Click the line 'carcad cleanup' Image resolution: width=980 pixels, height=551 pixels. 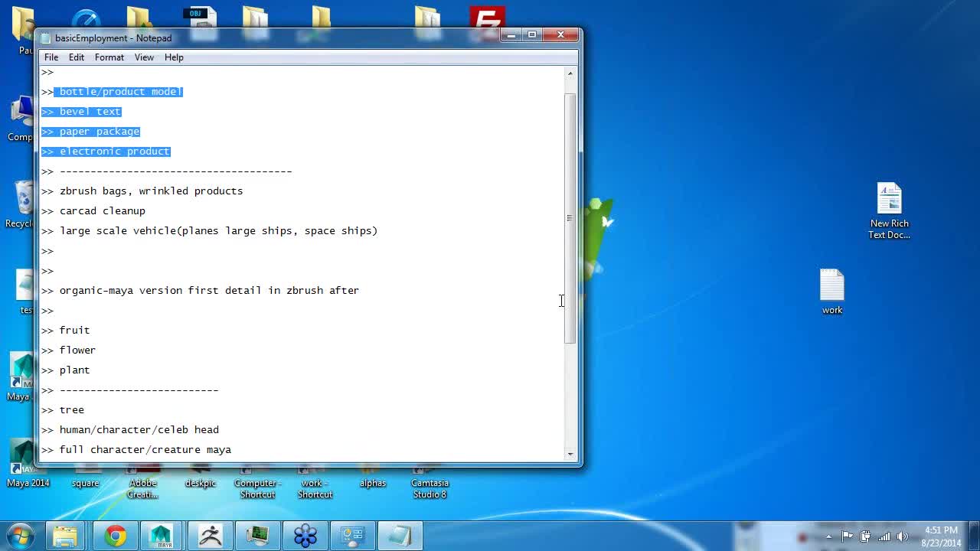102,211
